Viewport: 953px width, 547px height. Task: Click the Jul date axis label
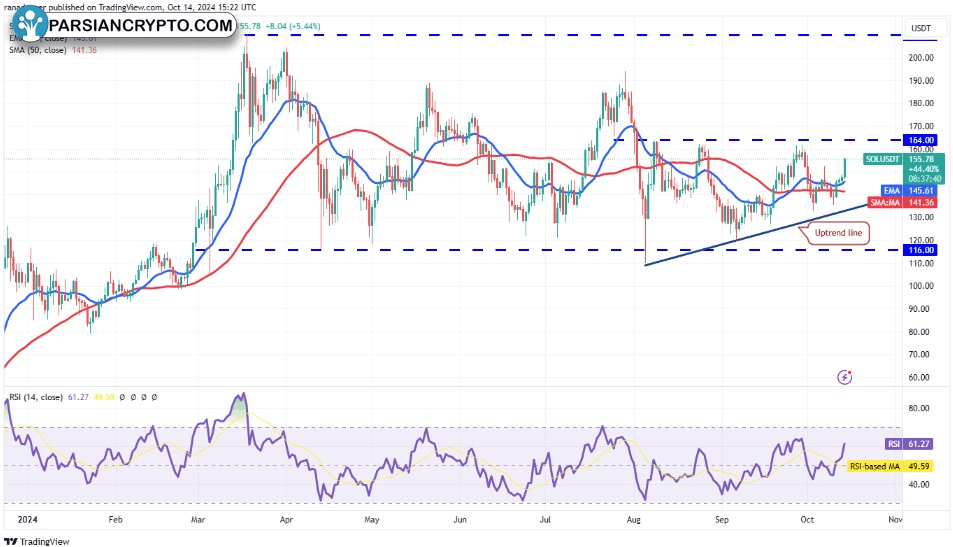pyautogui.click(x=545, y=520)
